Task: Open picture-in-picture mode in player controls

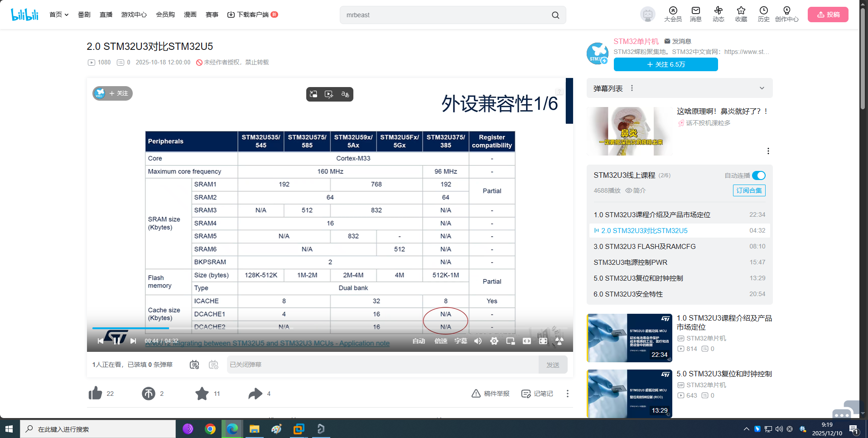Action: (x=511, y=341)
